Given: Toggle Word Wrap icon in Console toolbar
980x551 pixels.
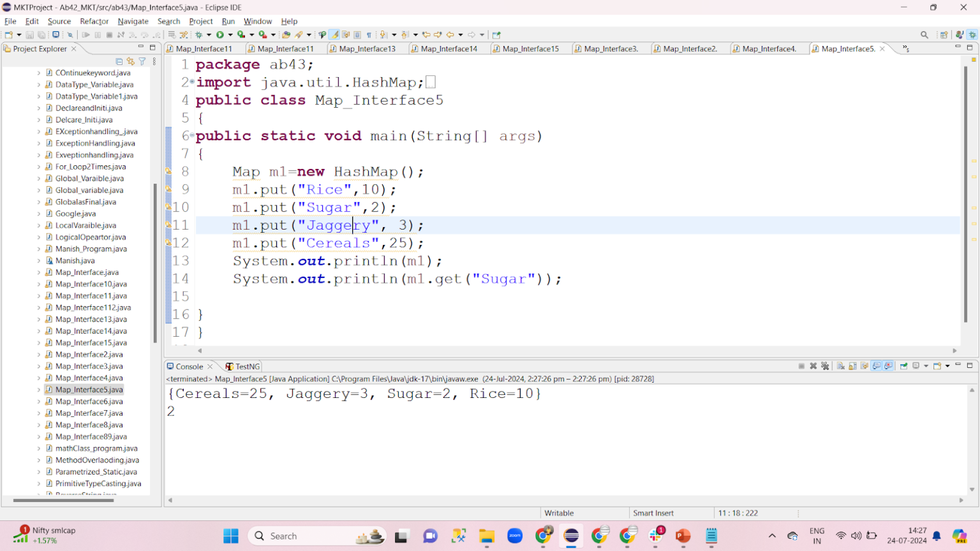Looking at the screenshot, I should 865,366.
